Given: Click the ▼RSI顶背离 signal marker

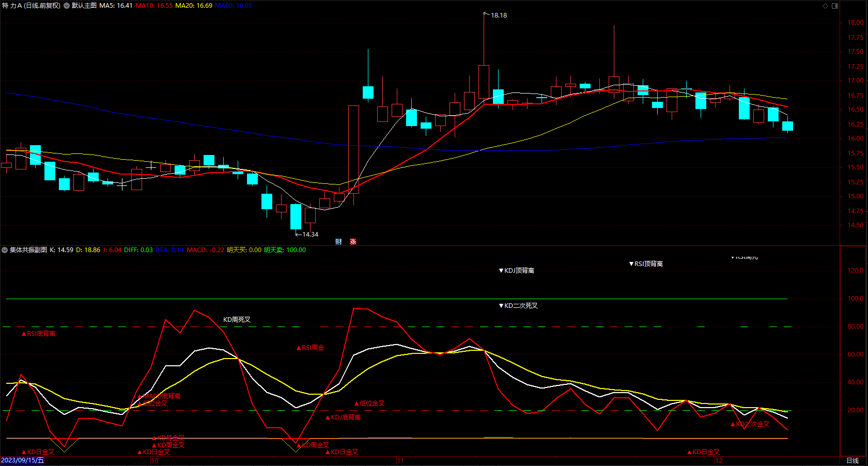Looking at the screenshot, I should (646, 264).
